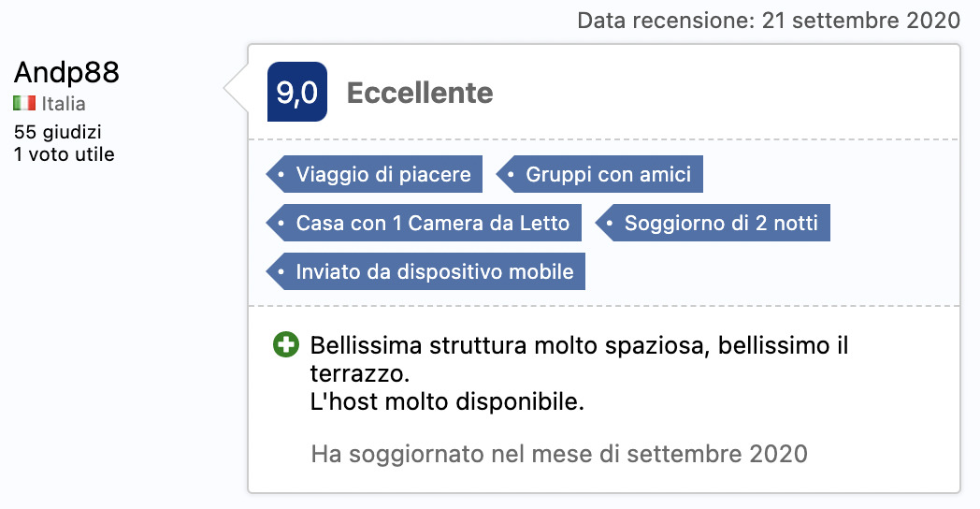Click the bullet on Viaggio di piacere tag
The image size is (980, 509).
tap(281, 174)
